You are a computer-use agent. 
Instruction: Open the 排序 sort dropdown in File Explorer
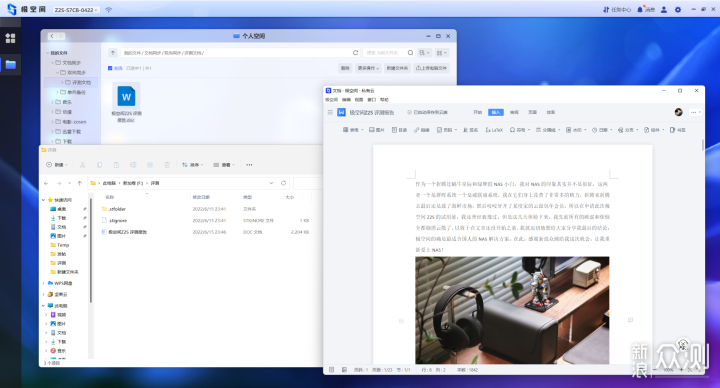click(192, 165)
